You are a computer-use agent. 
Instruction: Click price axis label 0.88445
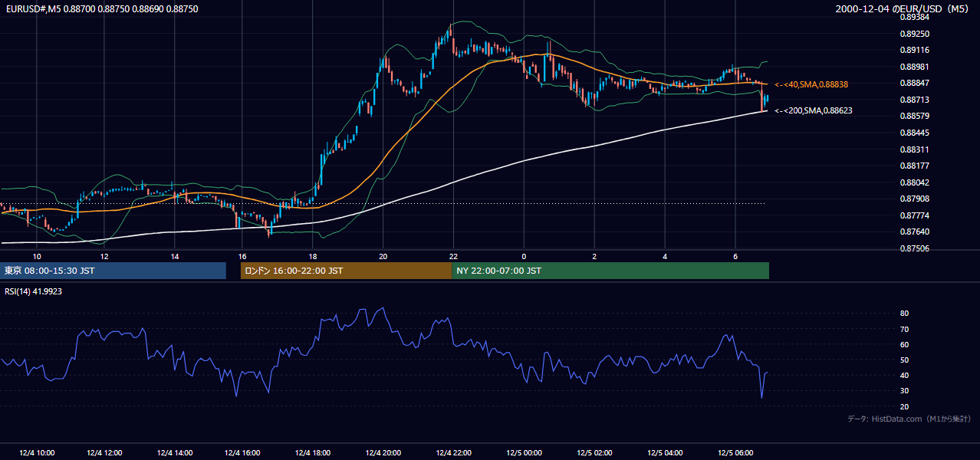(914, 133)
